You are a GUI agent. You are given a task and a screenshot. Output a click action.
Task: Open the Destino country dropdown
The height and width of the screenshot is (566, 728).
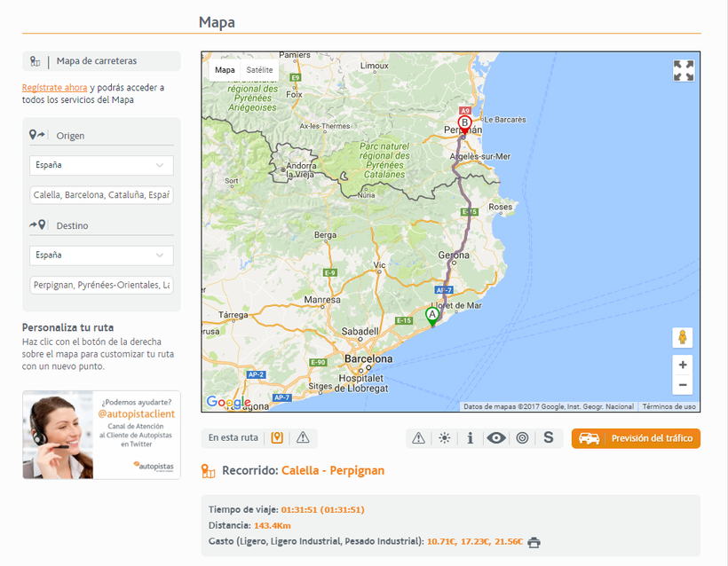pyautogui.click(x=101, y=255)
